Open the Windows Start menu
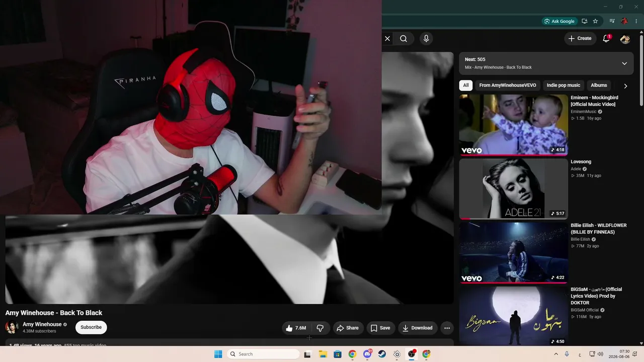644x362 pixels. [x=218, y=354]
